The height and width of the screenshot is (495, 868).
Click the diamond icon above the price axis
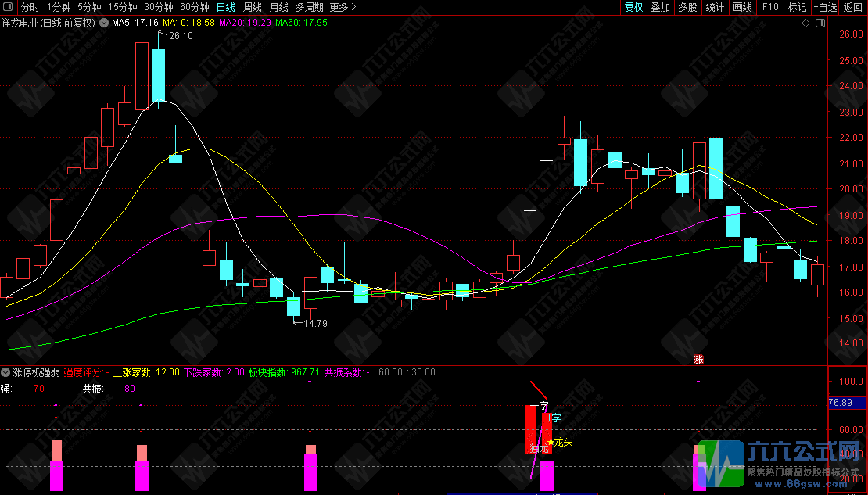pos(806,23)
